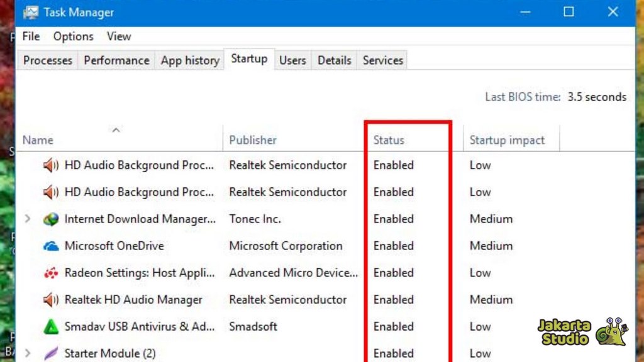Click Realtek Semiconductor in Realtek HD Audio Manager row
This screenshot has height=362, width=644.
288,300
